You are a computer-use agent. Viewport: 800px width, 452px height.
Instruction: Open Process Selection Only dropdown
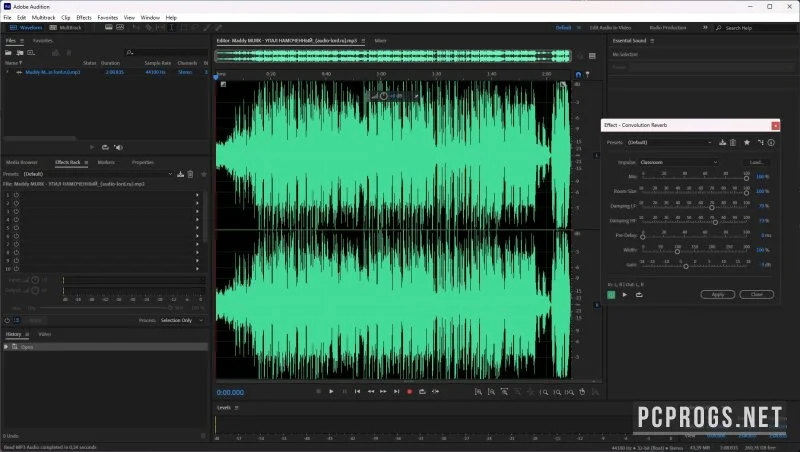(x=182, y=320)
